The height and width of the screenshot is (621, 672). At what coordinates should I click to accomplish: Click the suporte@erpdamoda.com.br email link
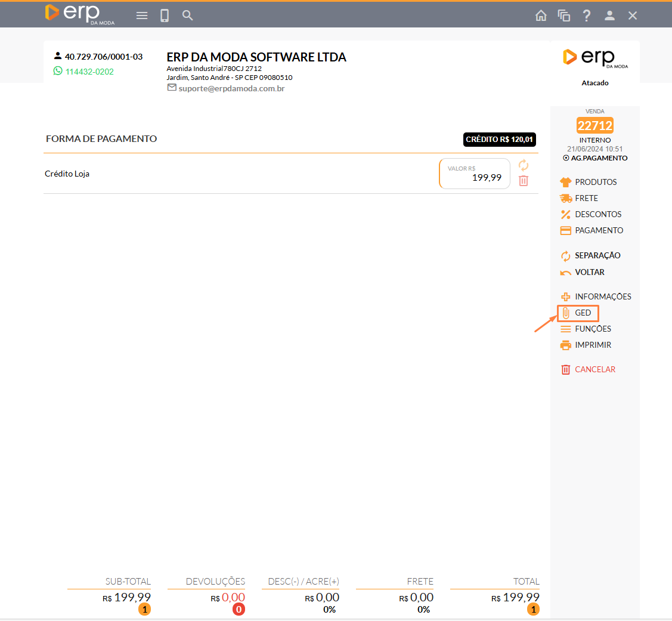click(231, 88)
